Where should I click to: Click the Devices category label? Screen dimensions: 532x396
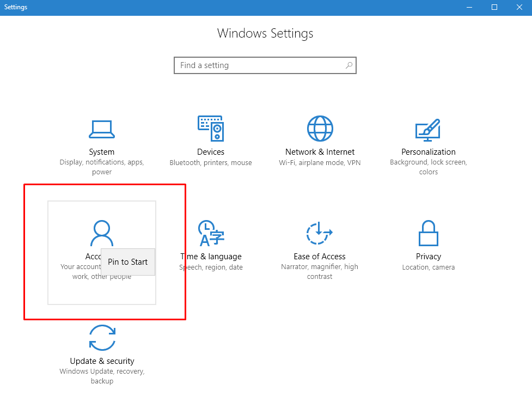(x=211, y=151)
